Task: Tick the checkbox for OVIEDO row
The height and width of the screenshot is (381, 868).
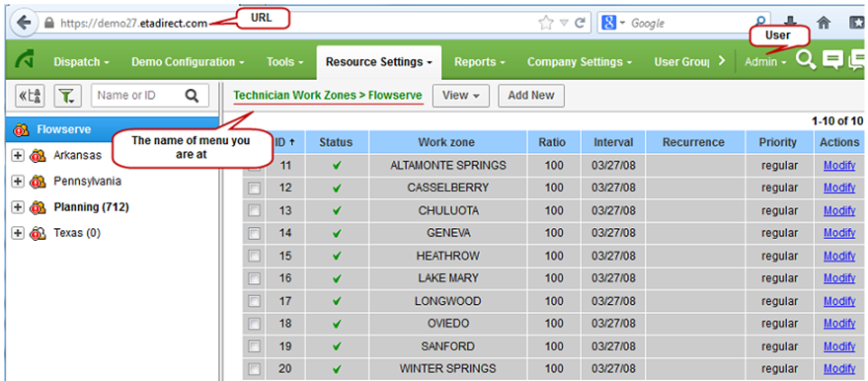Action: (x=254, y=324)
